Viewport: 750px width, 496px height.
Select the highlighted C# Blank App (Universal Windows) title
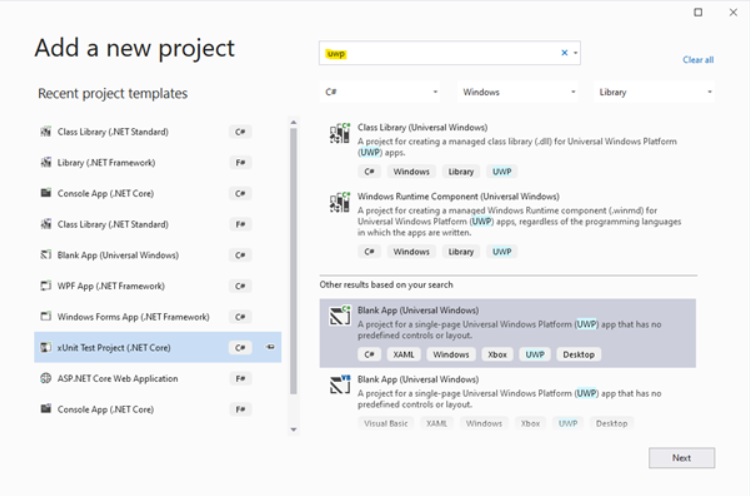point(418,310)
